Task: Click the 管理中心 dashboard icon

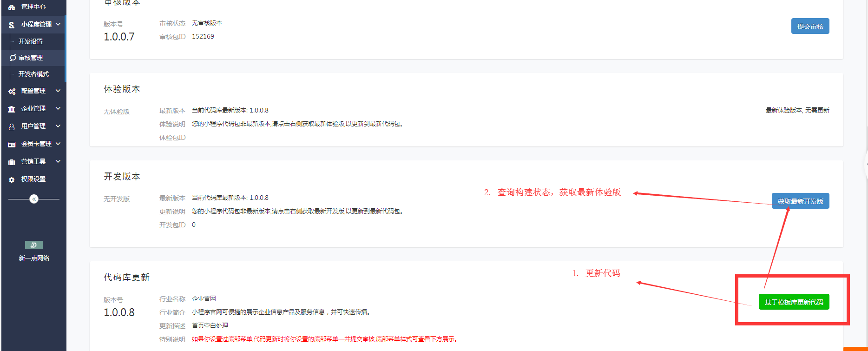Action: tap(12, 7)
